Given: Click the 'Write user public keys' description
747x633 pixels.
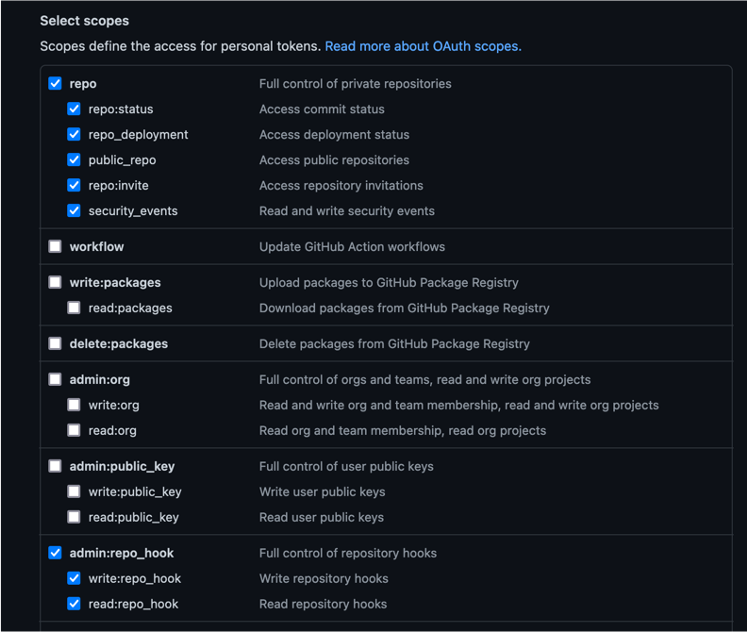Looking at the screenshot, I should 322,492.
